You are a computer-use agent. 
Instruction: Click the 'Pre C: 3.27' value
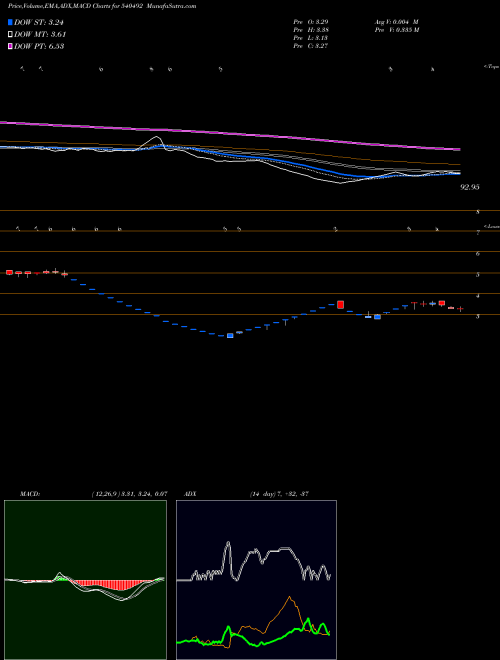click(x=311, y=46)
